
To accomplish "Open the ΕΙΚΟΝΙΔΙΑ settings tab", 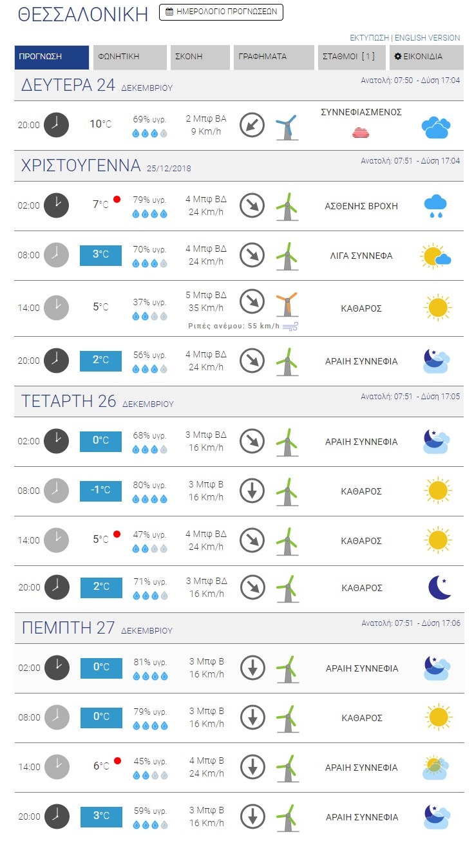I will pos(426,57).
